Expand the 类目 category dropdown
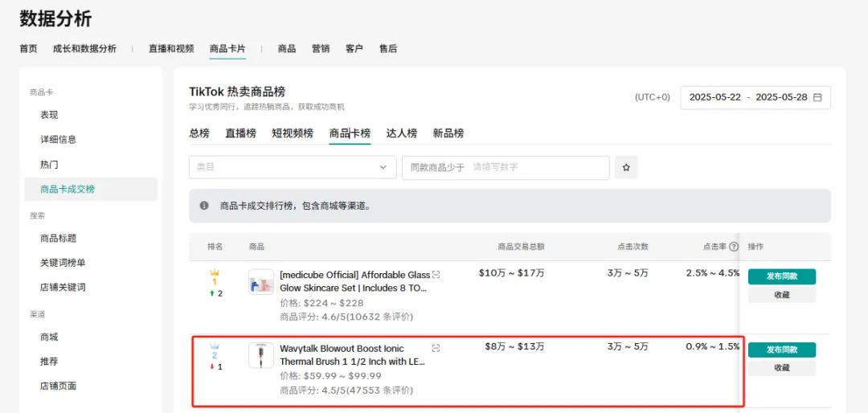The image size is (868, 413). (293, 167)
